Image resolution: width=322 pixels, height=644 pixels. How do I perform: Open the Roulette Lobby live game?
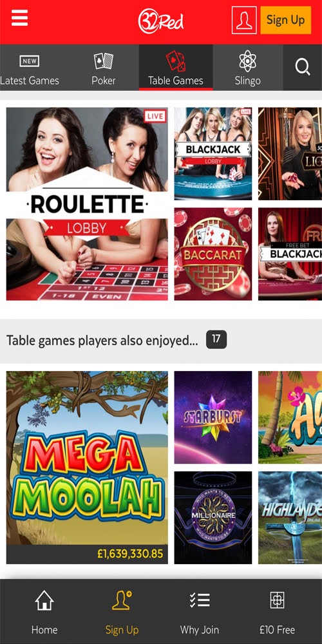click(x=87, y=204)
